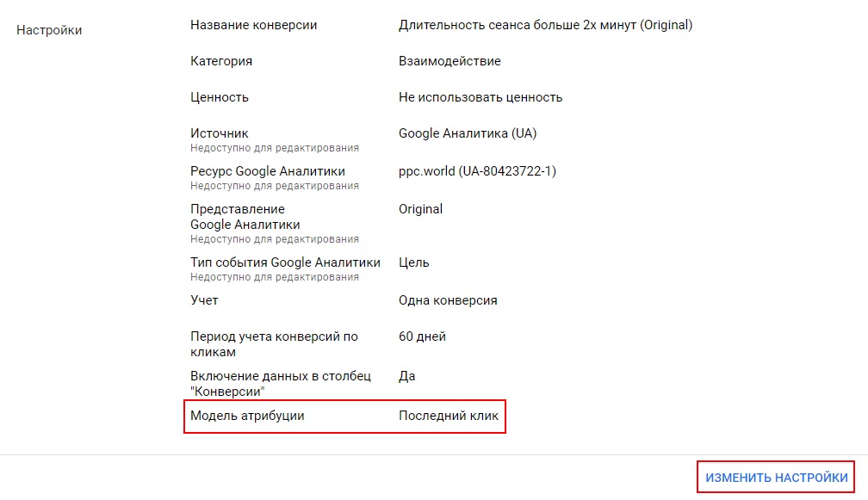Click the Google Аналитика (UA) source value
Image resolution: width=868 pixels, height=500 pixels.
(x=468, y=133)
